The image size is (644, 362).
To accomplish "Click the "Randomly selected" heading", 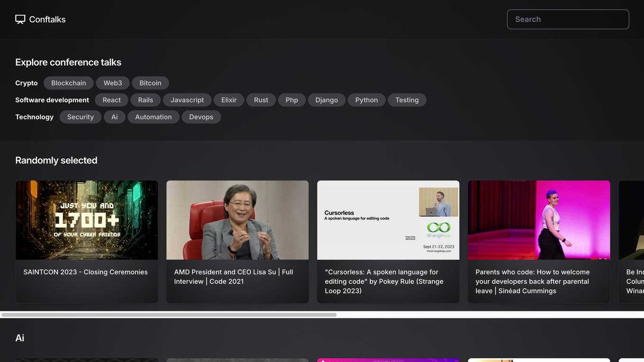I will coord(56,160).
